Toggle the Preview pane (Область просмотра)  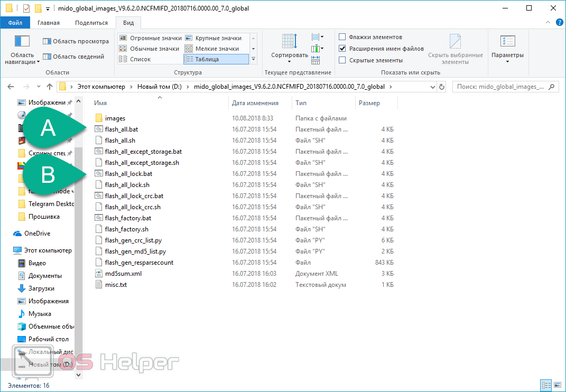point(76,41)
